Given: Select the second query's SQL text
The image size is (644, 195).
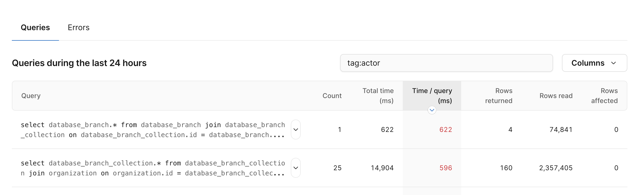Looking at the screenshot, I should point(153,168).
